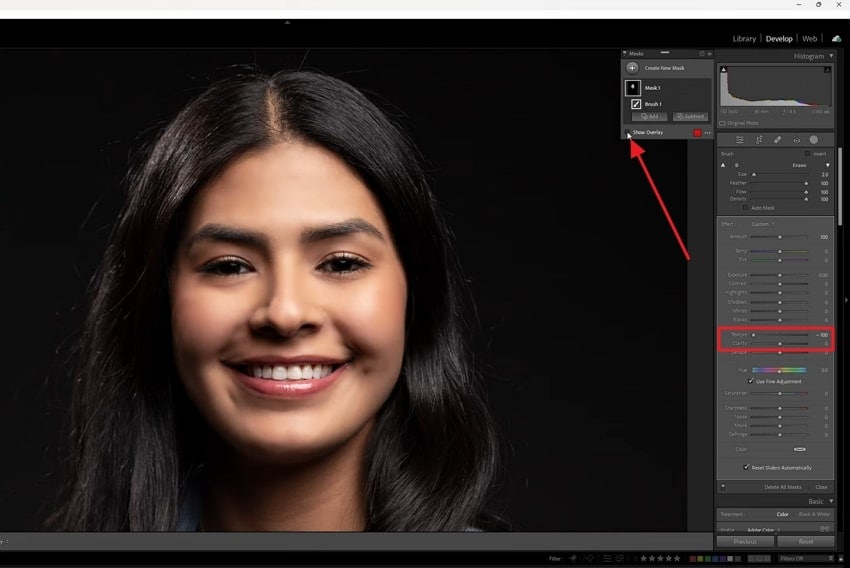Open the Color swatch picker in effect panel
This screenshot has height=568, width=850.
coord(800,449)
